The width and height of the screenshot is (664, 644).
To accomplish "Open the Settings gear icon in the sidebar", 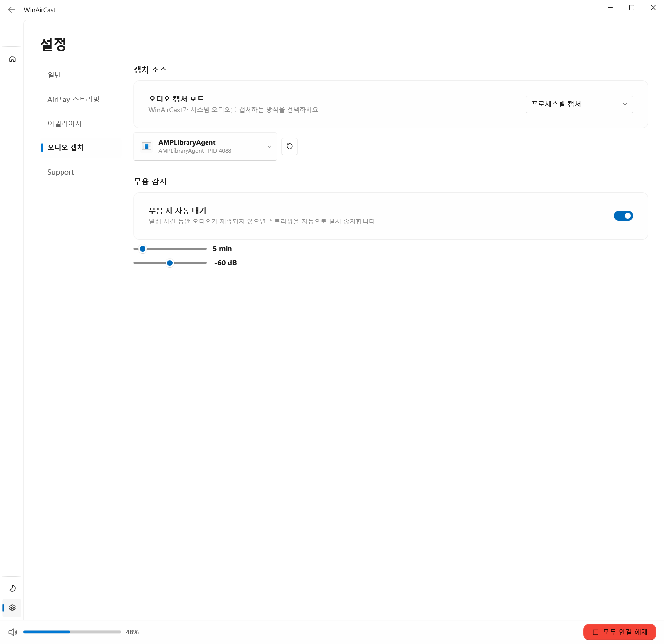I will coord(12,608).
